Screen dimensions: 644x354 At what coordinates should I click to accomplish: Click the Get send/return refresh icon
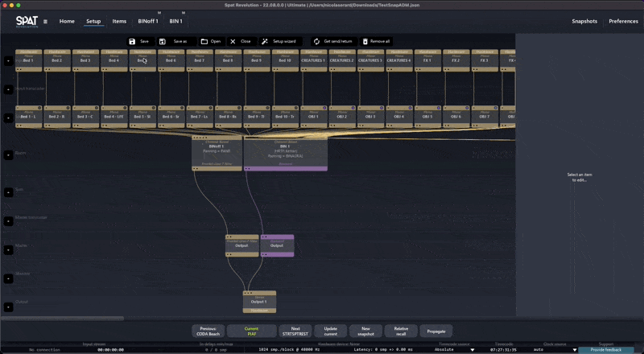(316, 41)
